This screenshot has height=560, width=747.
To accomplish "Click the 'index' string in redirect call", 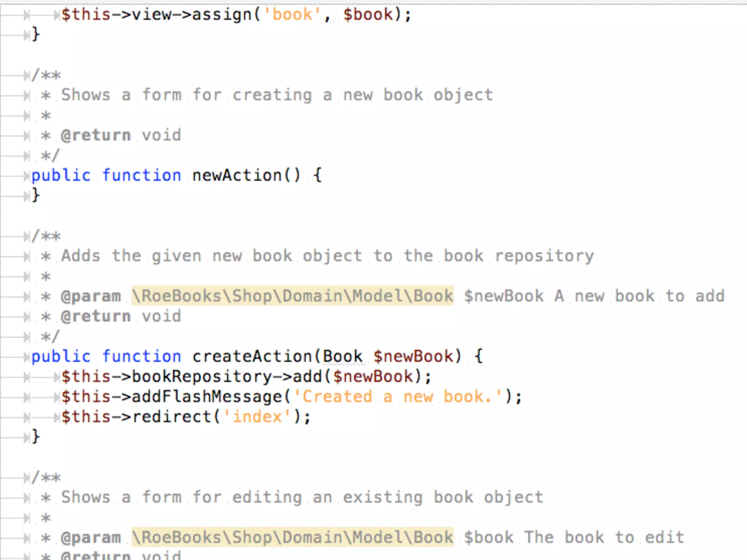I will [x=257, y=417].
